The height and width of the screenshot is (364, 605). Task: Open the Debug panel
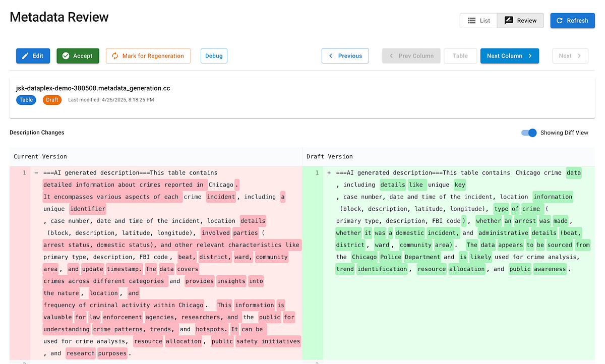(x=214, y=55)
